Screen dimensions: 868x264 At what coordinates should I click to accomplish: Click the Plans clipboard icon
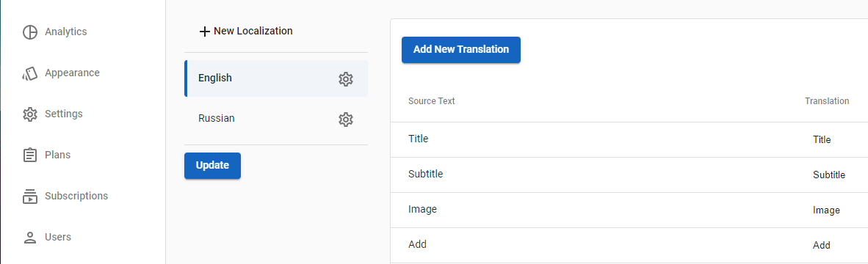pos(29,155)
